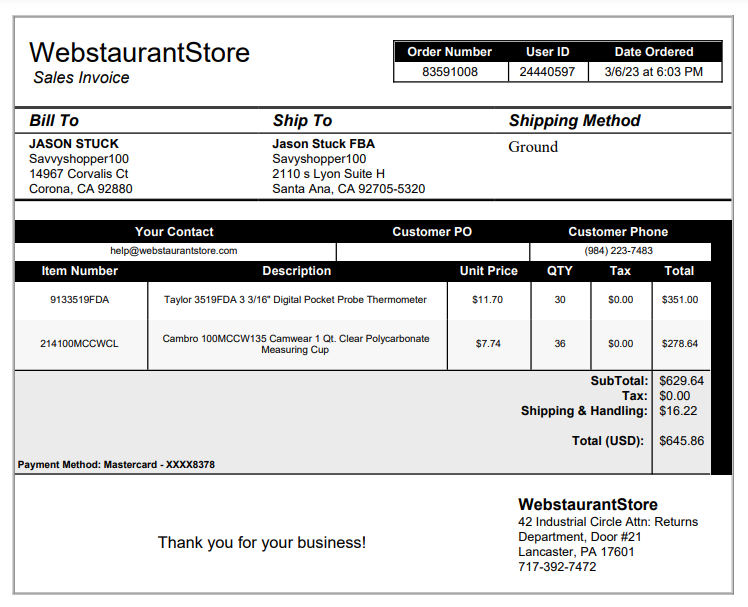Click the empty Customer PO cell
The image size is (748, 607).
click(x=433, y=251)
